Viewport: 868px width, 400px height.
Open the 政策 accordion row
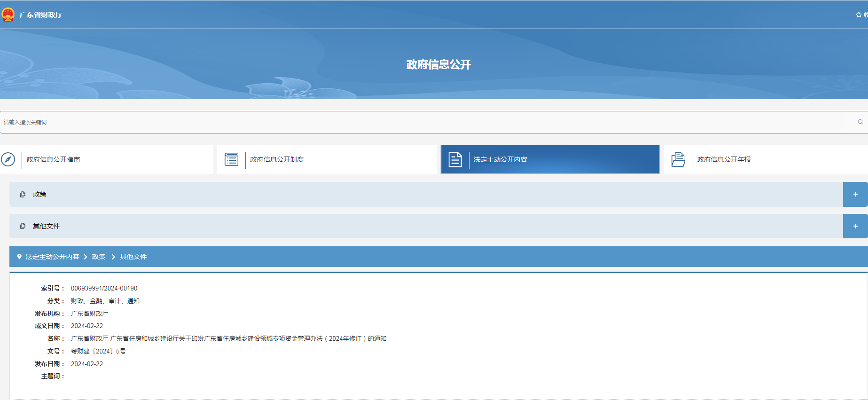[39, 194]
